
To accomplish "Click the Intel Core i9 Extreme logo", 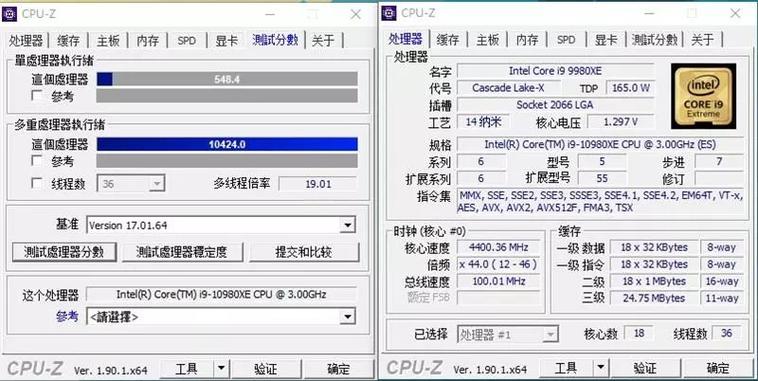I will [703, 96].
